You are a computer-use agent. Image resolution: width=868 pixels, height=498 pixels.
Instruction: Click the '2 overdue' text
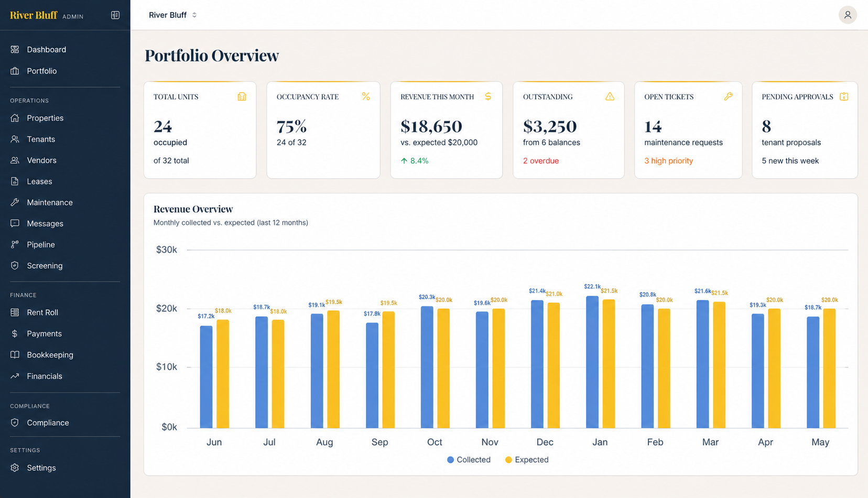click(x=541, y=161)
